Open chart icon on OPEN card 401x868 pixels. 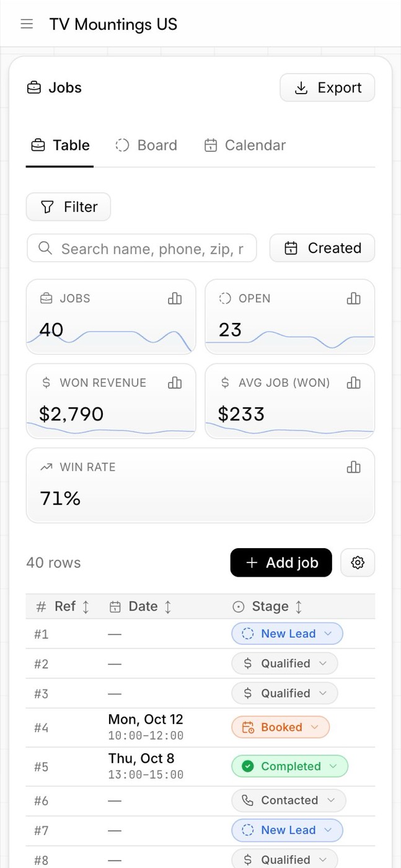pos(353,299)
